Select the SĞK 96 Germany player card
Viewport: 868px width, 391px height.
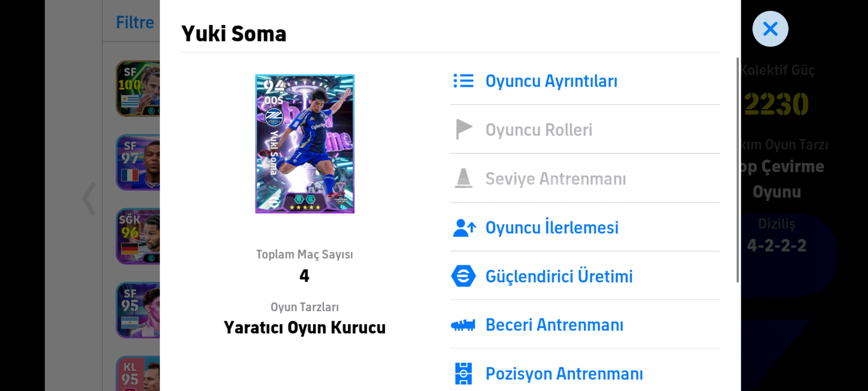tap(138, 236)
